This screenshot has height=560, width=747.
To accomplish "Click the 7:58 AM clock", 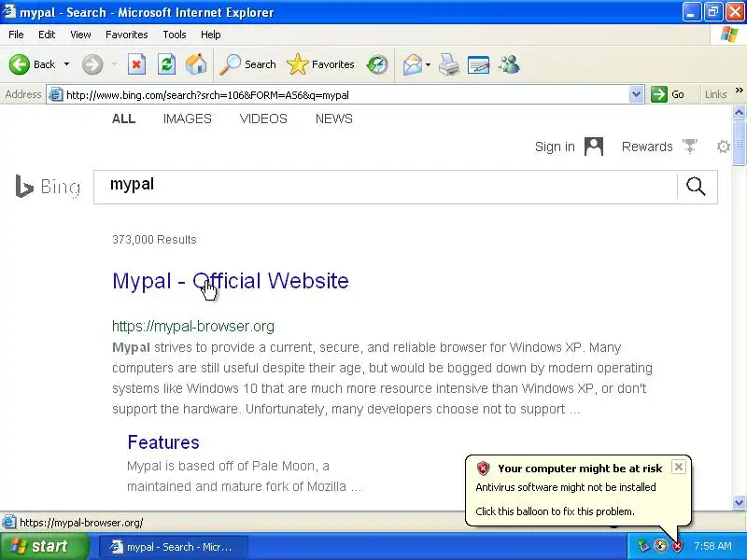I will tap(712, 546).
